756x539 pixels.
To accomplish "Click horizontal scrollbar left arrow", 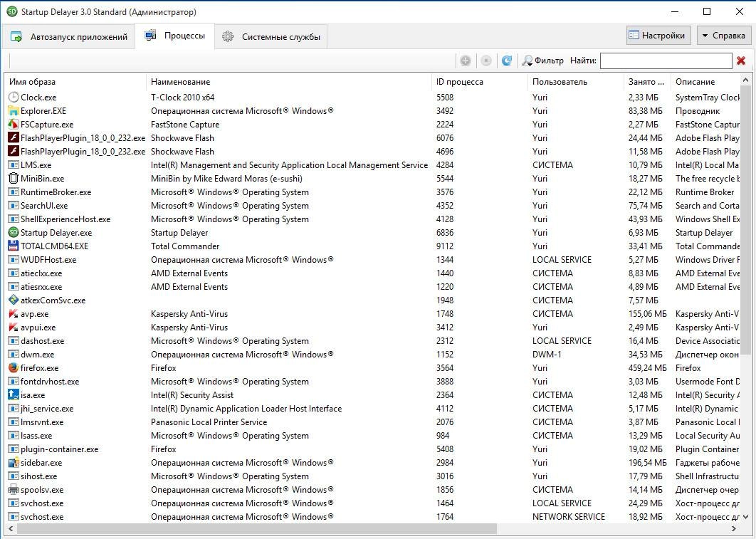I will coord(11,529).
